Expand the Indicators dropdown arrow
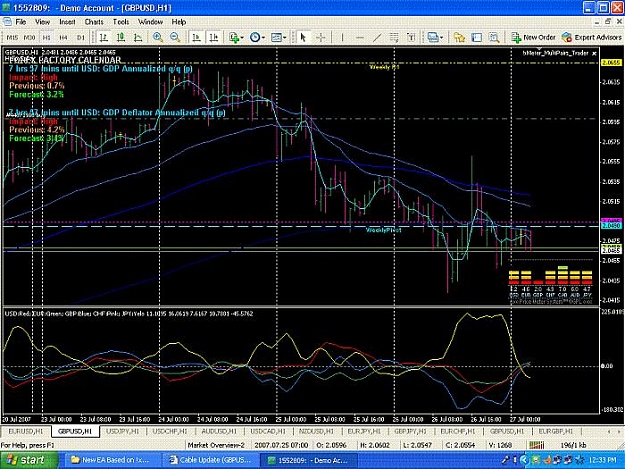The image size is (625, 469). tap(242, 37)
